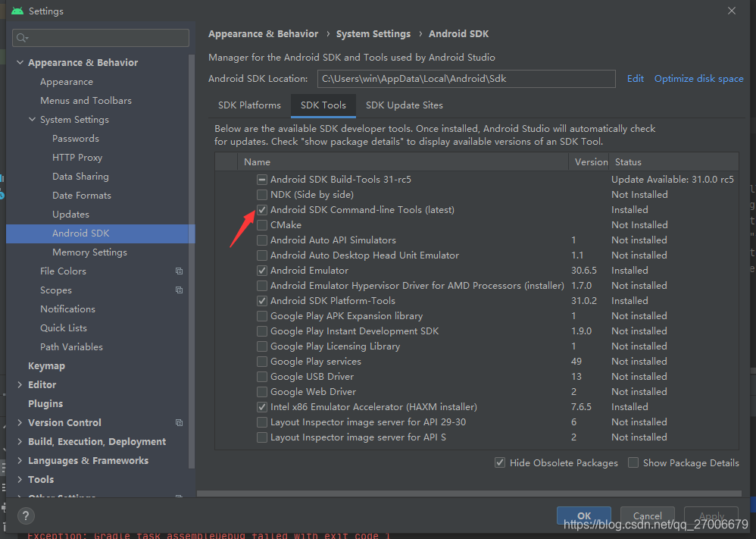Check Layout Inspector image server for API 29-30
756x539 pixels.
click(x=262, y=422)
